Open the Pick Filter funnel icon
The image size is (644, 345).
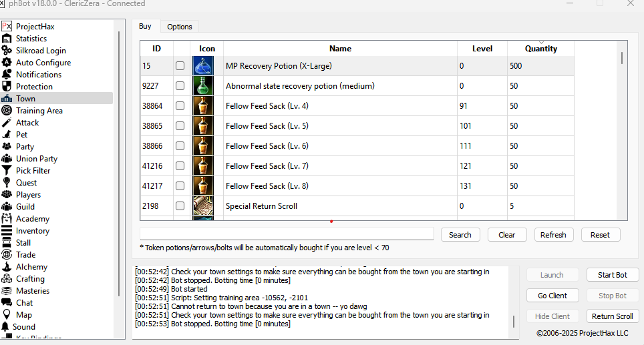[x=7, y=171]
